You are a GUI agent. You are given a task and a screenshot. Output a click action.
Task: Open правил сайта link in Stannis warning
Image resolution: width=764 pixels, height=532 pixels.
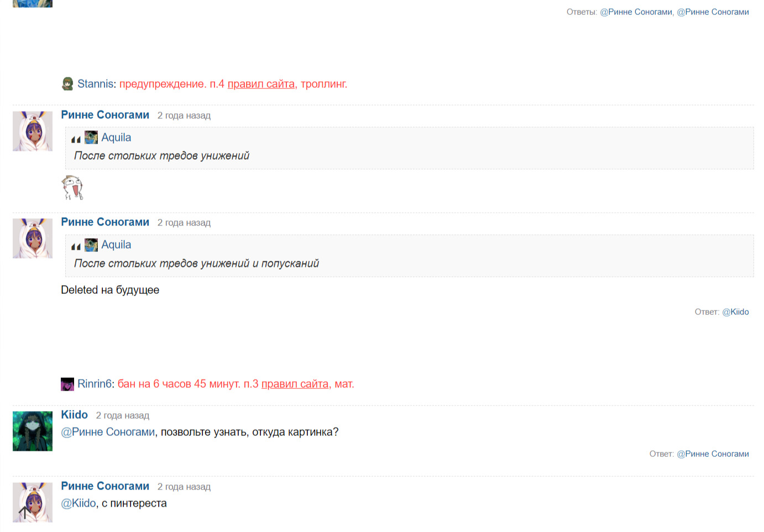point(261,84)
